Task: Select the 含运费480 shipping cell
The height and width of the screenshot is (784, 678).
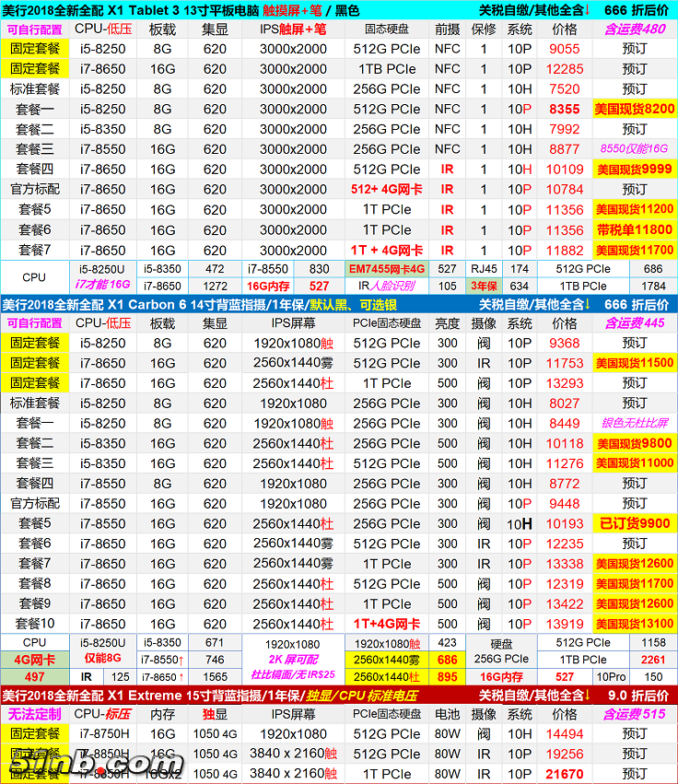Action: (634, 29)
